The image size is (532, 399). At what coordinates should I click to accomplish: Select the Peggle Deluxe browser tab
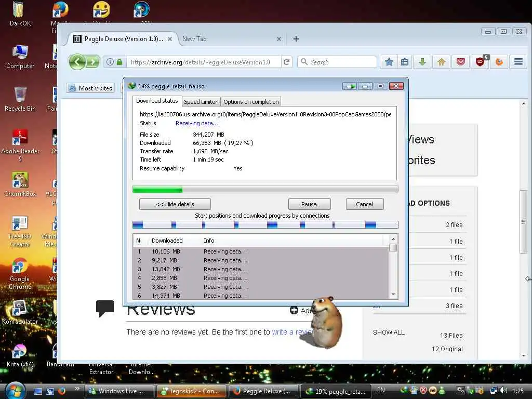point(123,38)
